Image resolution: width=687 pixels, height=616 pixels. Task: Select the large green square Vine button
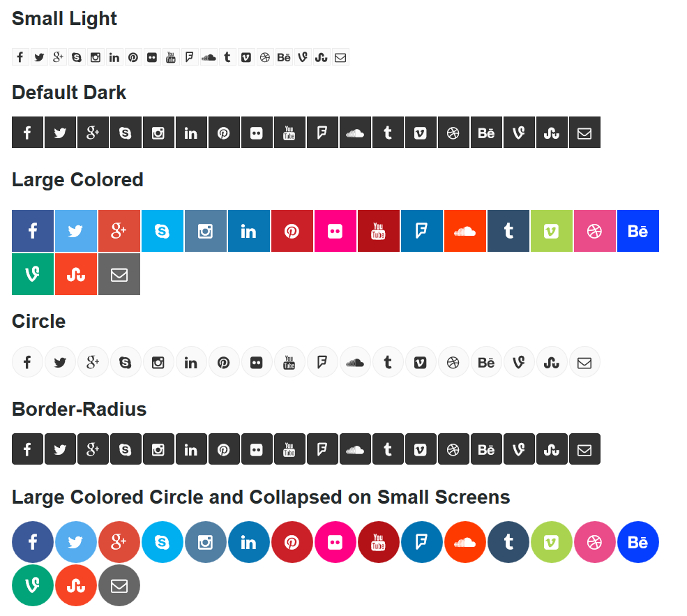click(x=33, y=274)
